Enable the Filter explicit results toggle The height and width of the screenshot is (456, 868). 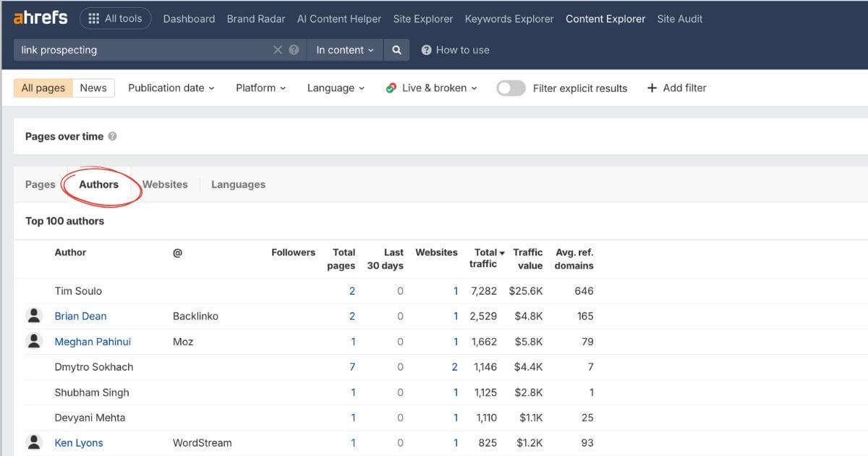511,88
